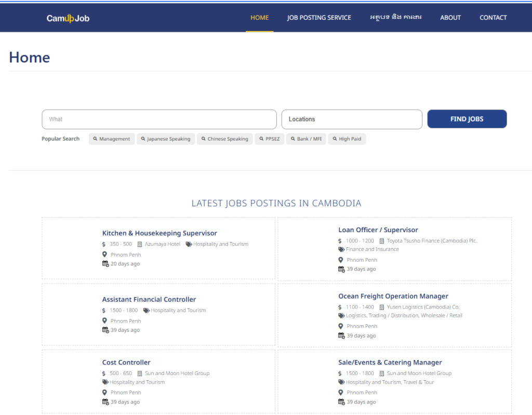Viewport: 532px width, 415px height.
Task: Click the calendar icon beside 20 days ago
Action: pos(105,264)
